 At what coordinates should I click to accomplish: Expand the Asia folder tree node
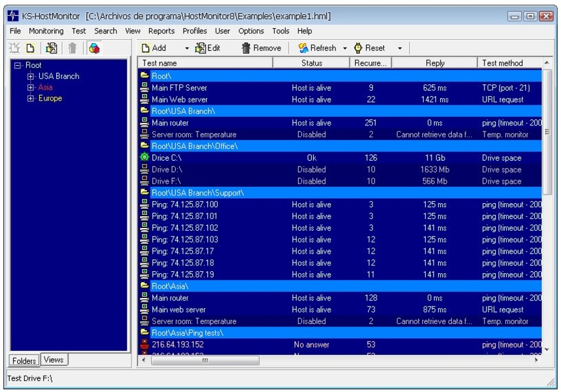[31, 88]
